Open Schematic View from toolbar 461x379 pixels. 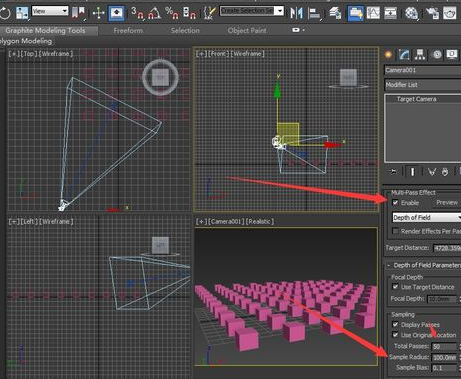coord(390,13)
